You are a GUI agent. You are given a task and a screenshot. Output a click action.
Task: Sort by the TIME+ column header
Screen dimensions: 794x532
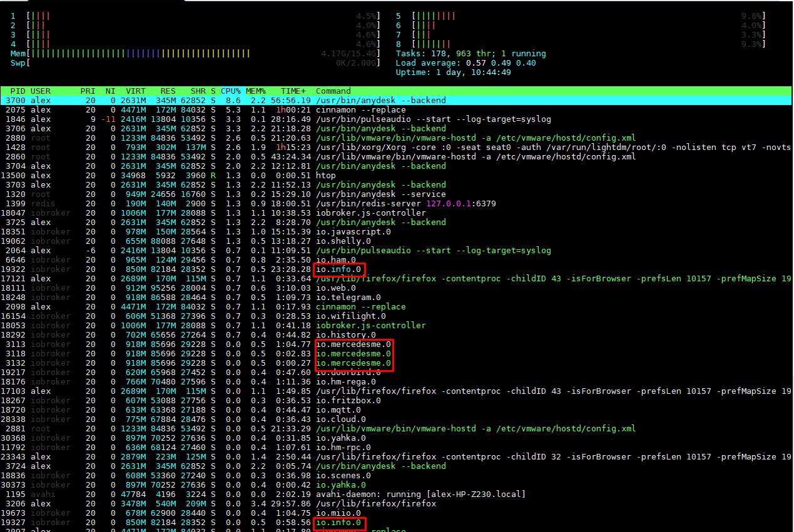pos(293,91)
